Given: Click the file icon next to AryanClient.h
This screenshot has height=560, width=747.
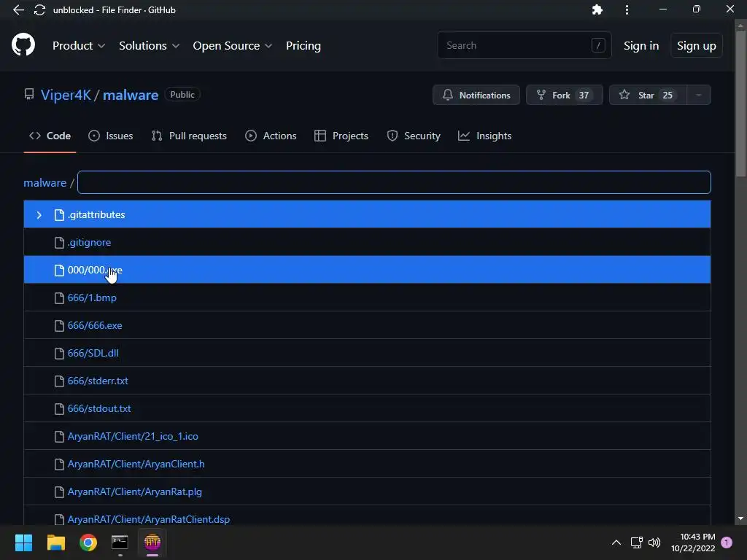Looking at the screenshot, I should 59,464.
